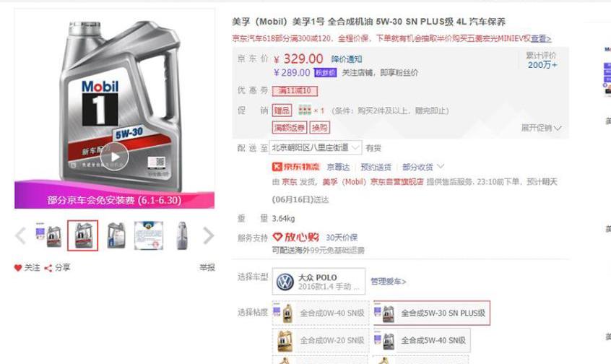Screen dimensions: 611x364
Task: Claim the 满11减10 coupon
Action: 295,91
